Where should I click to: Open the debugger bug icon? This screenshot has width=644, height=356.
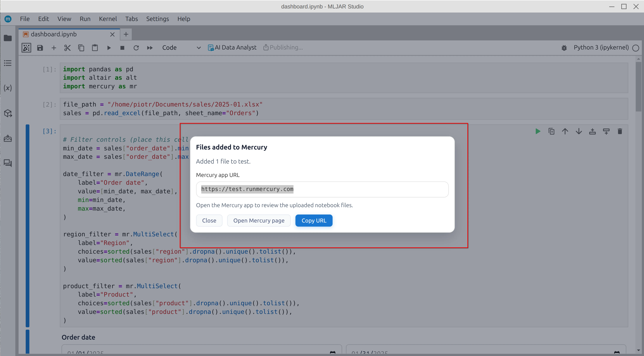click(x=564, y=48)
